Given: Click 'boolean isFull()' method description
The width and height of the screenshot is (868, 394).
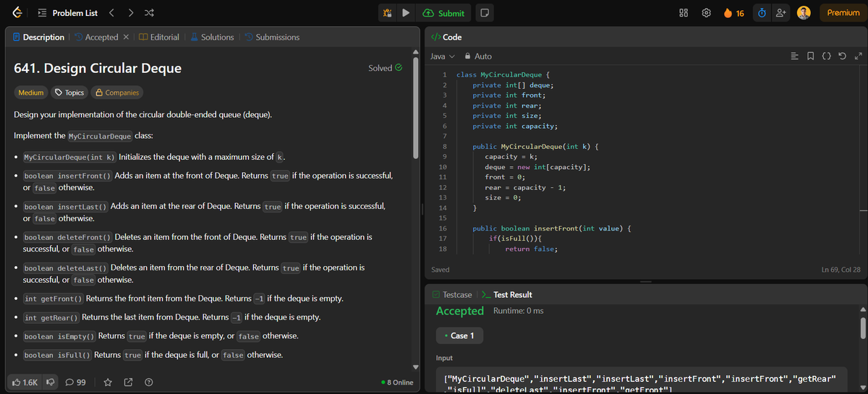Looking at the screenshot, I should coord(153,355).
